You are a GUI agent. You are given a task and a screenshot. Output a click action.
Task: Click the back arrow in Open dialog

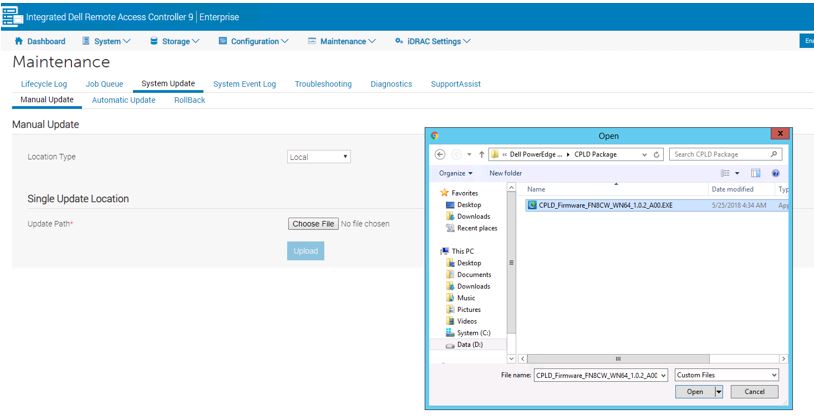[x=441, y=155]
